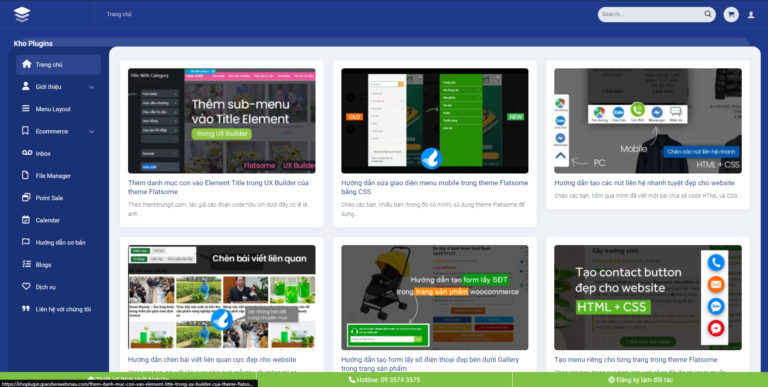
Task: Click the bookmark icon beside Ecommerce
Action: [26, 131]
